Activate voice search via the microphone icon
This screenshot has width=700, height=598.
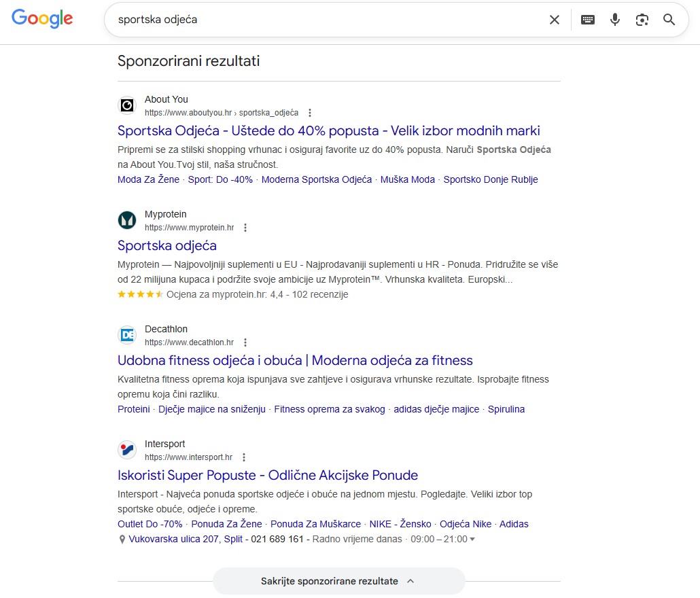click(x=615, y=19)
